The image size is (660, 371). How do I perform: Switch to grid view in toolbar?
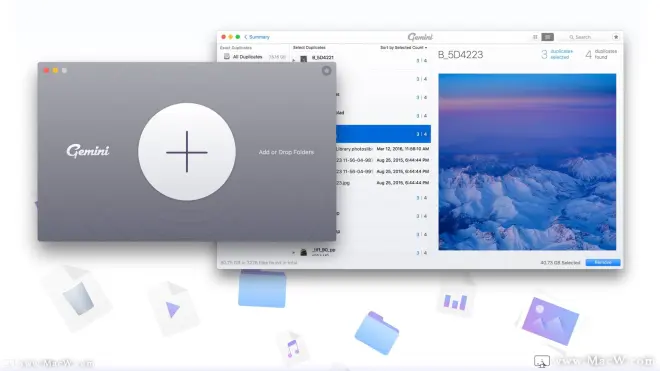click(x=535, y=37)
